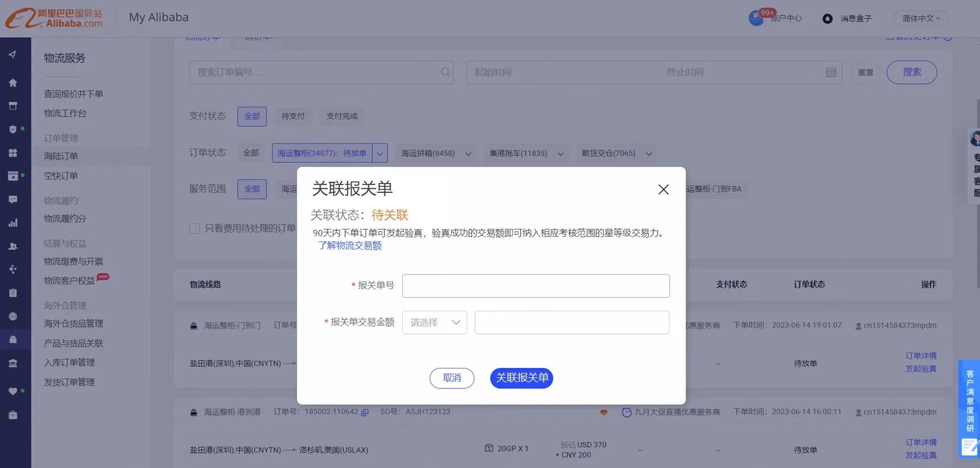Open the video play icon in sidebar
The width and height of the screenshot is (980, 468).
click(13, 176)
